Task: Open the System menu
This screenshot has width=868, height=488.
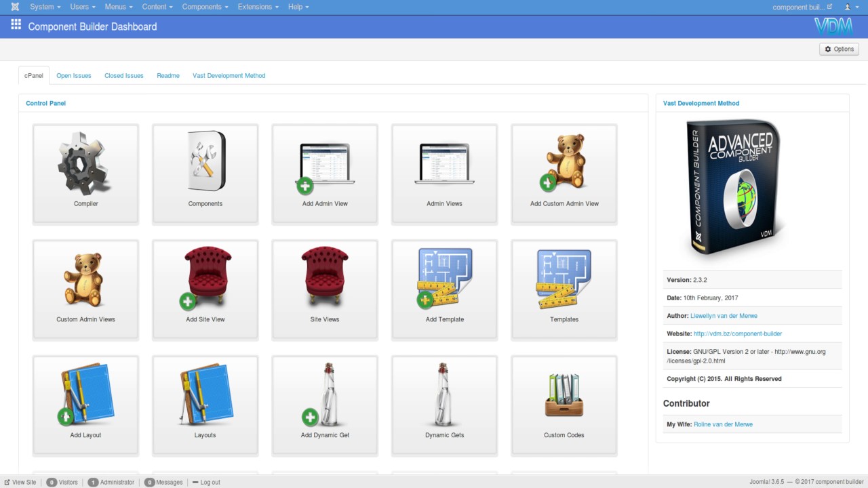Action: point(45,7)
